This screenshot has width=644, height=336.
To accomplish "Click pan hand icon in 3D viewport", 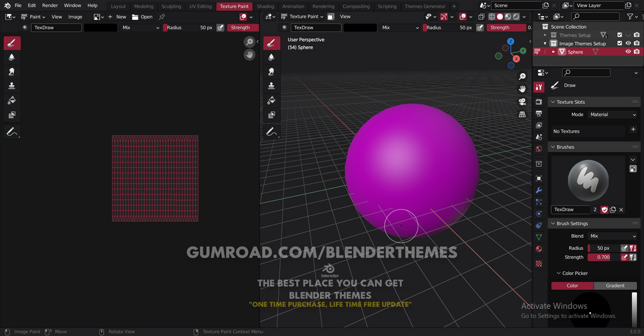I will click(522, 89).
